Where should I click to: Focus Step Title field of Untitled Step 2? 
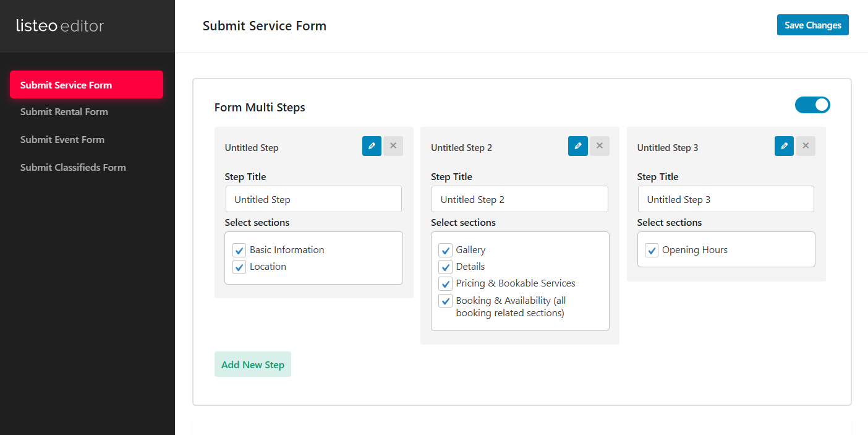519,199
